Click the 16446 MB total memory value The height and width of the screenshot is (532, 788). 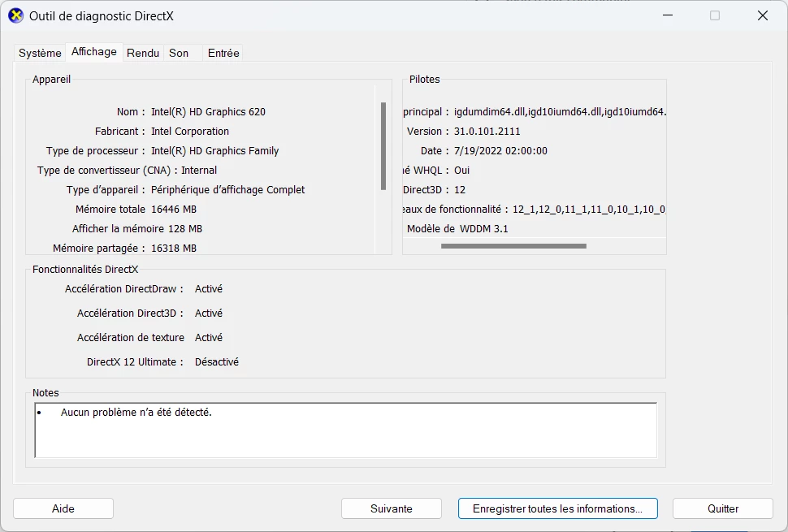click(x=174, y=209)
